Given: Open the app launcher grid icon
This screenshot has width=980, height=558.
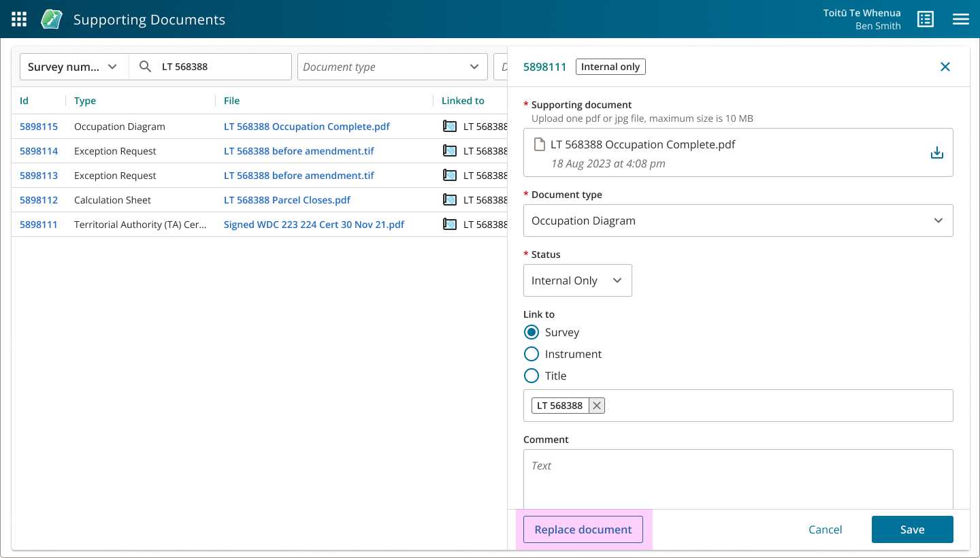Looking at the screenshot, I should (x=19, y=19).
